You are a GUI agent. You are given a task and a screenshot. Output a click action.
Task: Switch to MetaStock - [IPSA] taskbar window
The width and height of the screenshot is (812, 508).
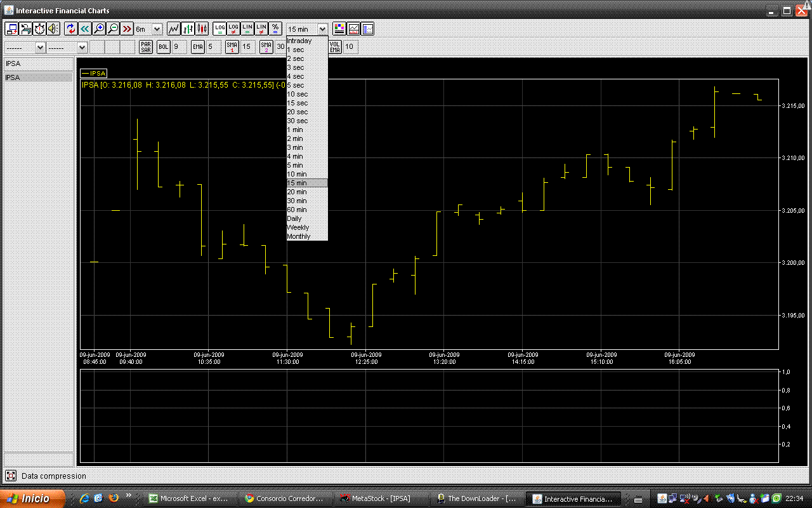point(381,498)
